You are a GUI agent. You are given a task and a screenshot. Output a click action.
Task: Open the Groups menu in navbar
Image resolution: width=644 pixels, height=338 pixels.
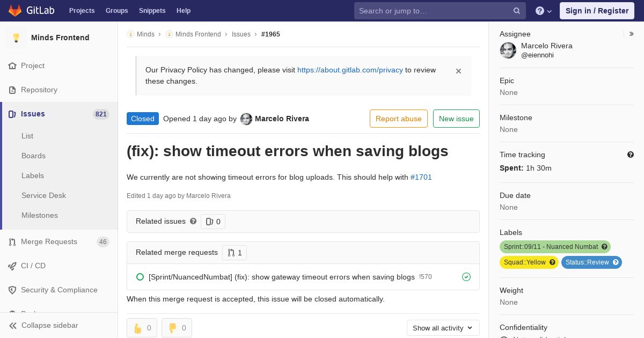tap(116, 11)
